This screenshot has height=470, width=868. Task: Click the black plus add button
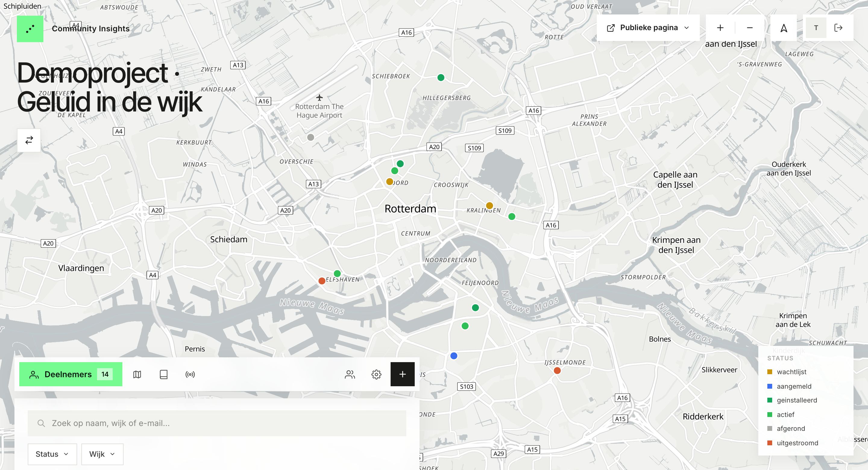pos(402,374)
